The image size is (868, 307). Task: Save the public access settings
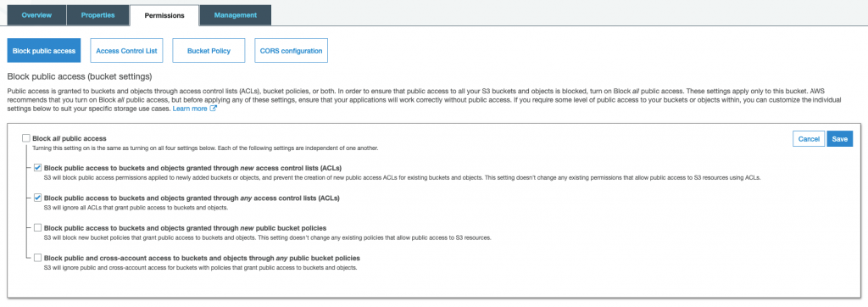pyautogui.click(x=840, y=139)
